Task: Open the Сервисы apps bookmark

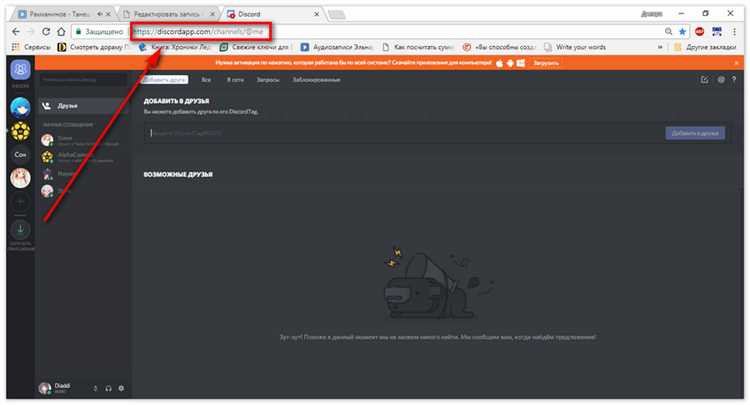Action: coord(31,47)
